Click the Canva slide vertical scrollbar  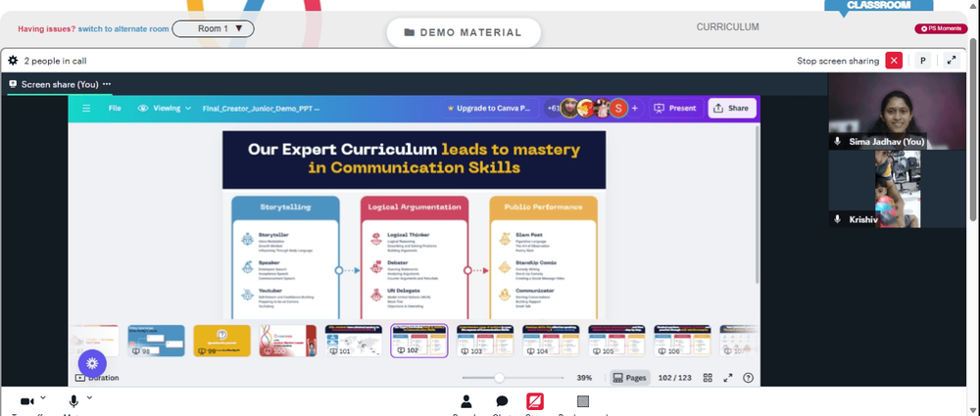tap(758, 205)
